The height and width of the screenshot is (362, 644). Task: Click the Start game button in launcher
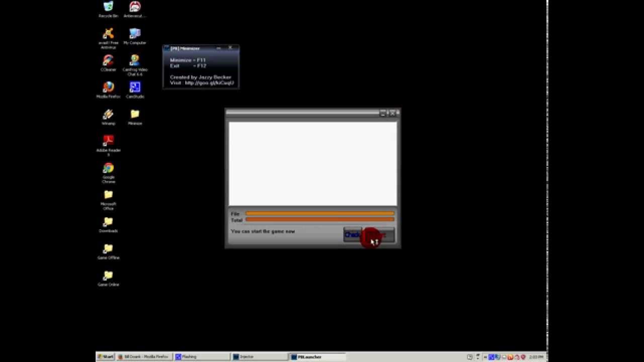coord(379,235)
